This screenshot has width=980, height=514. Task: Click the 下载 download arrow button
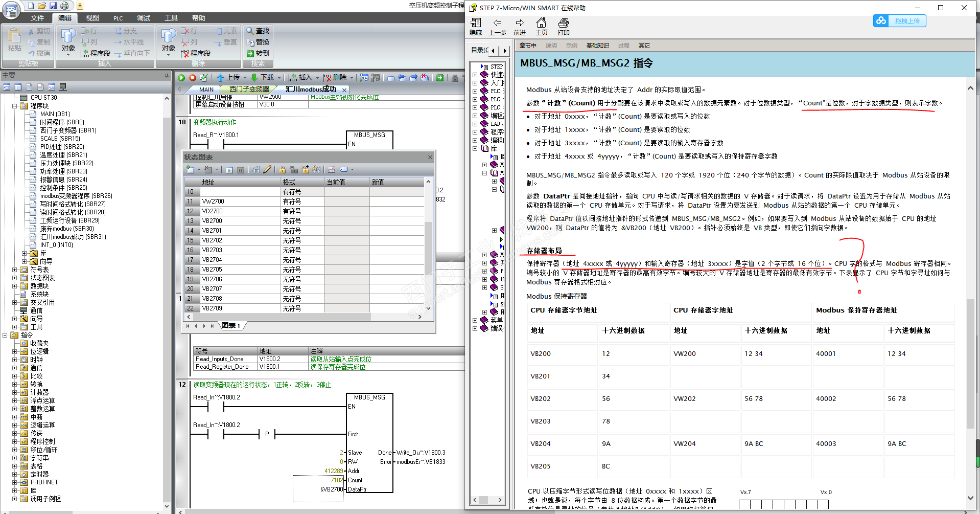pyautogui.click(x=262, y=78)
